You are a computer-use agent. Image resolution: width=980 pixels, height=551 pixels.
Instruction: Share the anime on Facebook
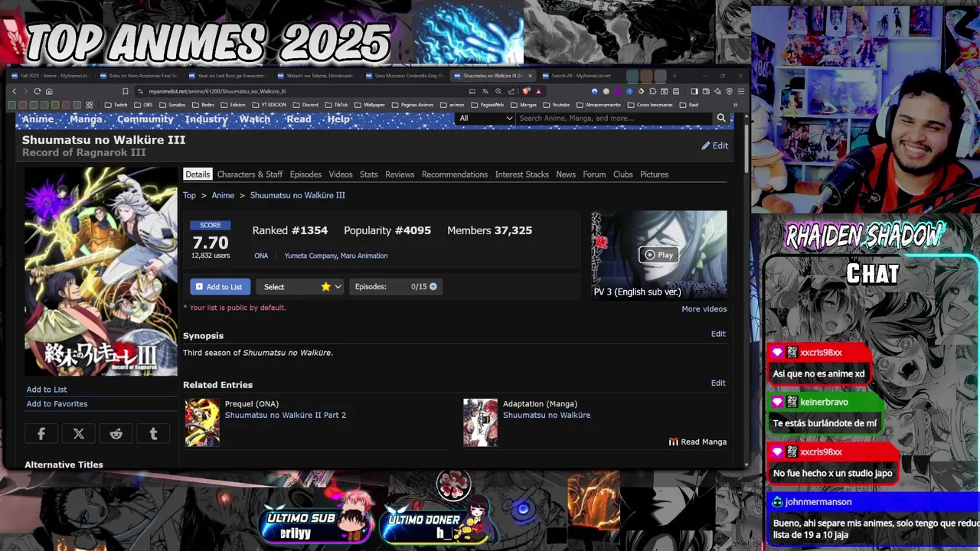[41, 434]
